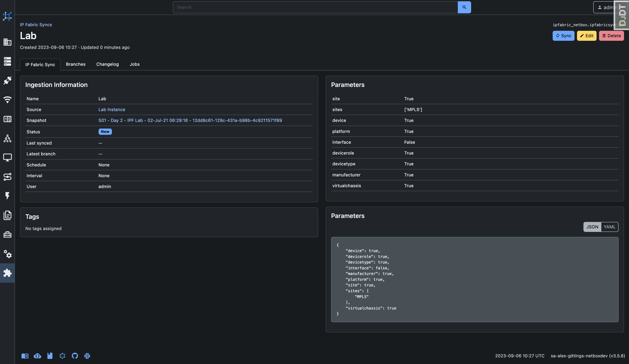Open the Organization building sidebar icon
Viewport: 629px width, 364px height.
(7, 42)
